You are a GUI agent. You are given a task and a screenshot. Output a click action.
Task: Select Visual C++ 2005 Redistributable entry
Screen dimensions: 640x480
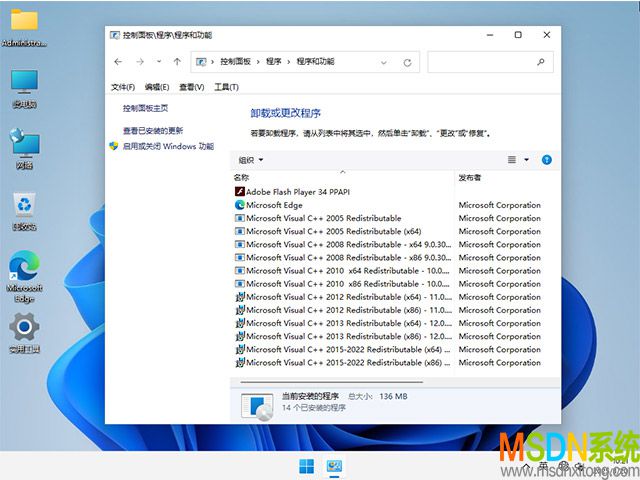(324, 218)
